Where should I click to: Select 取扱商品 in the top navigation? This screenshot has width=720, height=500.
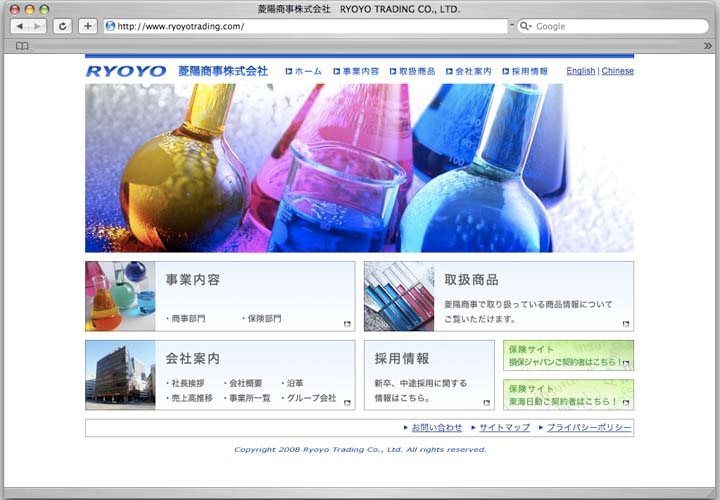coord(411,72)
